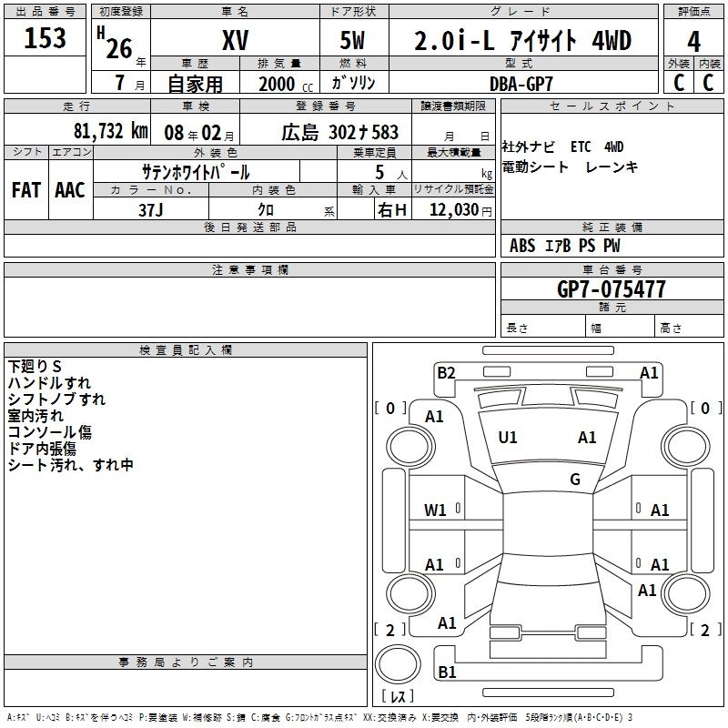The height and width of the screenshot is (728, 728).
Task: Select the W1 repair mark on door
Action: [436, 511]
